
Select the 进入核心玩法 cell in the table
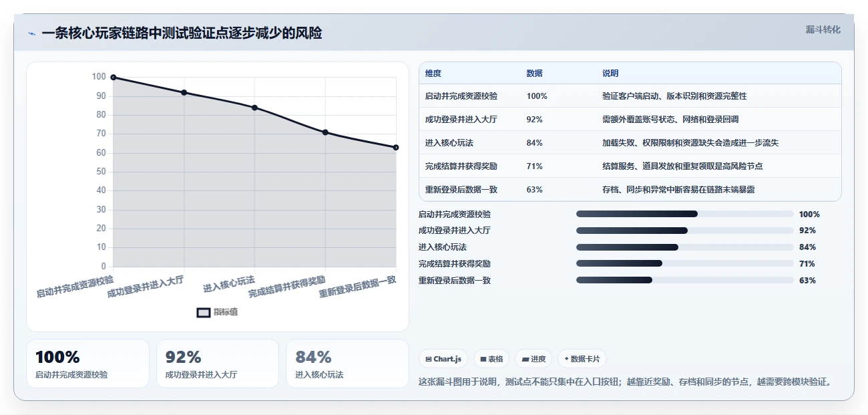(449, 143)
